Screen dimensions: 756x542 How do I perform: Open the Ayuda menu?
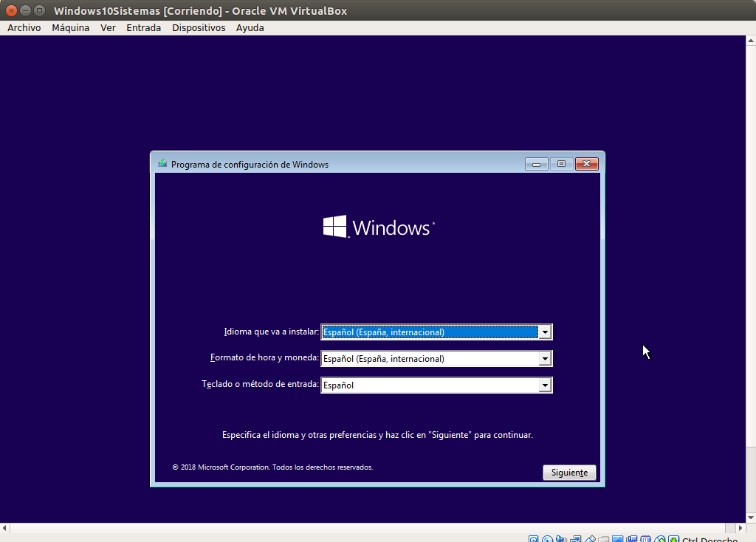[250, 27]
